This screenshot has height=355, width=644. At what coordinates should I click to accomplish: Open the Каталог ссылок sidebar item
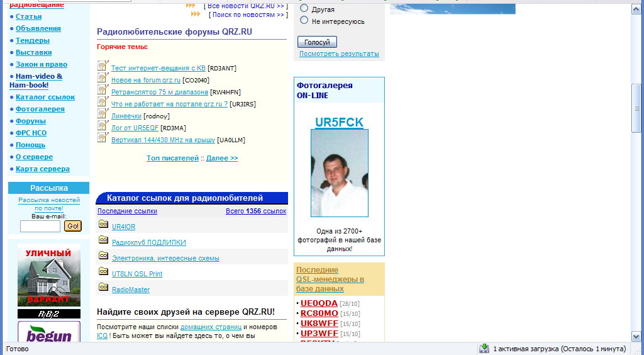[45, 97]
